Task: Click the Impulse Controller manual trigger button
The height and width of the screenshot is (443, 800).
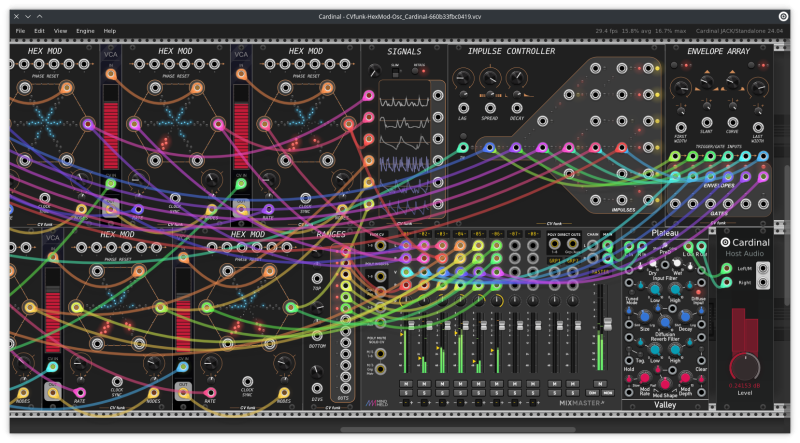Action: coord(463,137)
